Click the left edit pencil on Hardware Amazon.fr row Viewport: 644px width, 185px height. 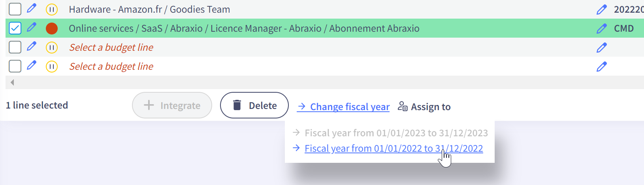point(32,8)
